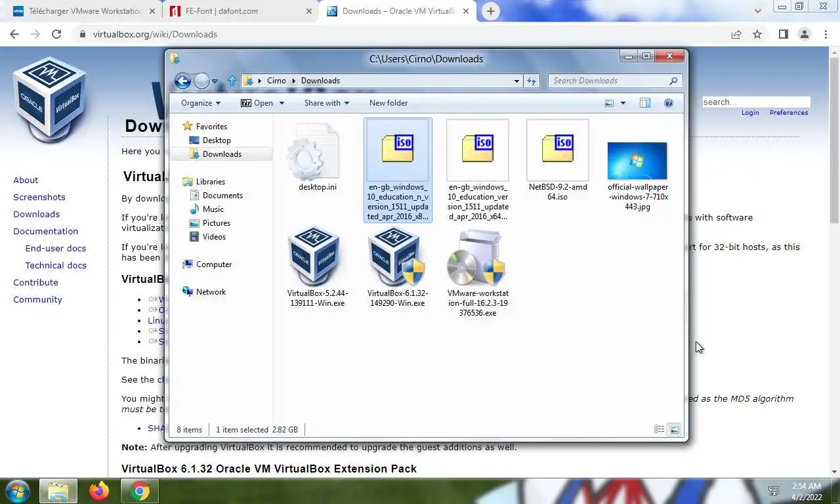Toggle Chrome side panel
This screenshot has width=840, height=504.
(x=783, y=34)
